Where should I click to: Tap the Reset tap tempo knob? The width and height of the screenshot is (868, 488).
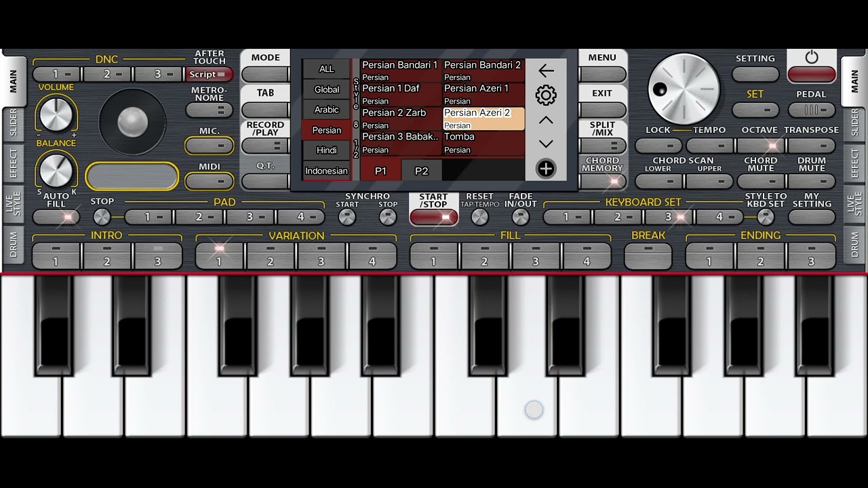click(479, 217)
